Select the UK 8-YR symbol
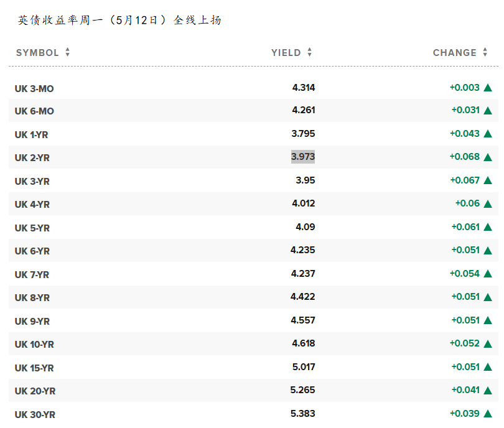Screen dimensions: 504x428 [x=32, y=298]
